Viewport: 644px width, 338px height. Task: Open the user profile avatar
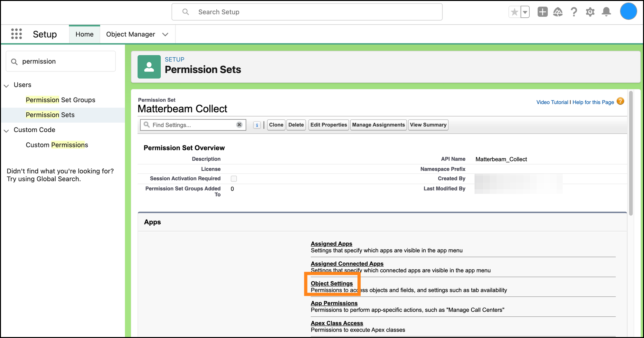click(x=628, y=12)
